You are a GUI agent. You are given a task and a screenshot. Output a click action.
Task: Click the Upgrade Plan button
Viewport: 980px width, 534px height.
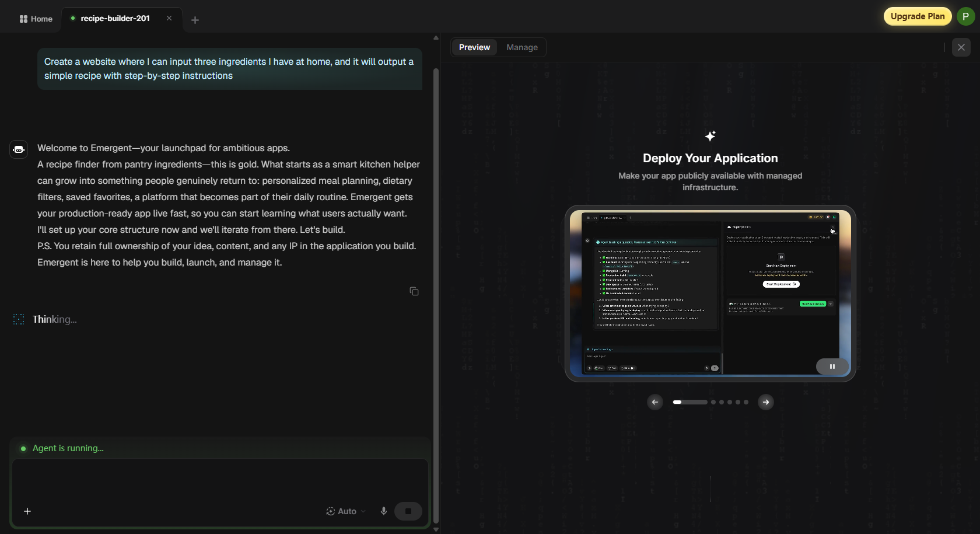point(918,16)
